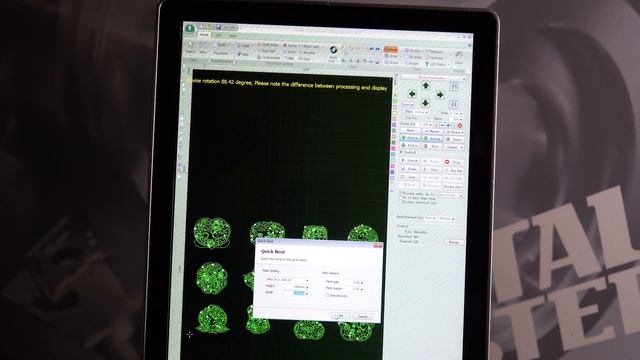640x360 pixels.
Task: Open the plate size preset dropdown in Quick Nest
Action: click(288, 280)
